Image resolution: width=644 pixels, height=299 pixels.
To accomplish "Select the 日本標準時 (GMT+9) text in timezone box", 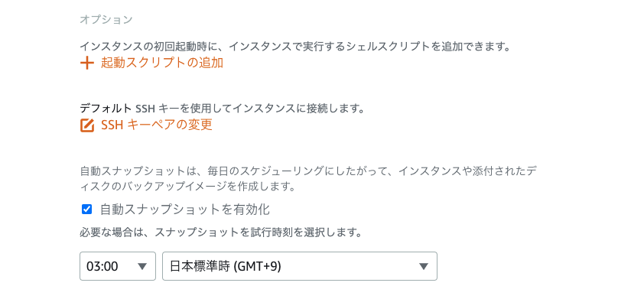I will 226,267.
